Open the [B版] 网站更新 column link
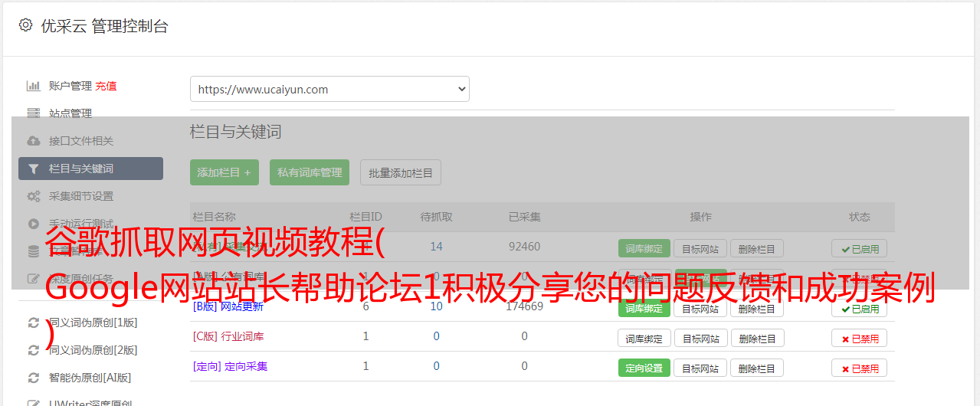 pyautogui.click(x=228, y=306)
